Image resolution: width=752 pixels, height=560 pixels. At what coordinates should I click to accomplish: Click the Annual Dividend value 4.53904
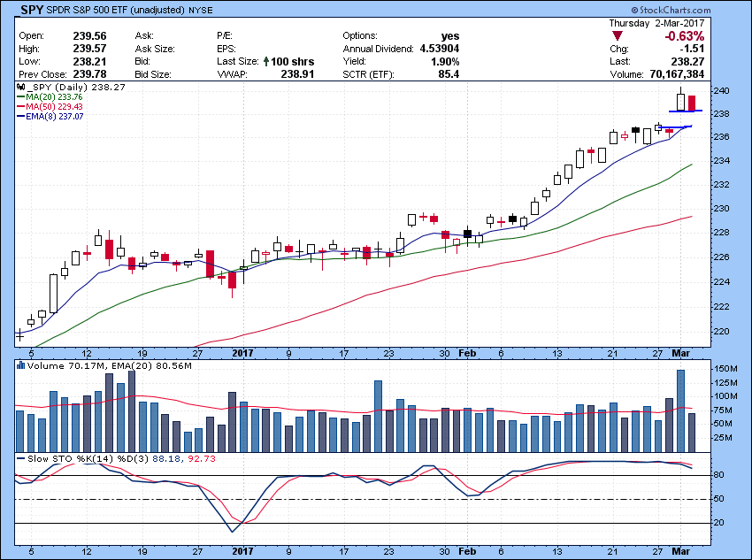[x=440, y=49]
